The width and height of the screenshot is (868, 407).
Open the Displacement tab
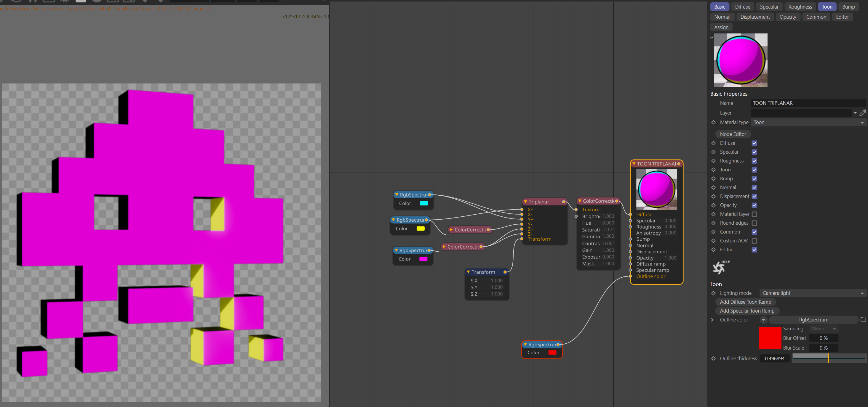pyautogui.click(x=755, y=17)
